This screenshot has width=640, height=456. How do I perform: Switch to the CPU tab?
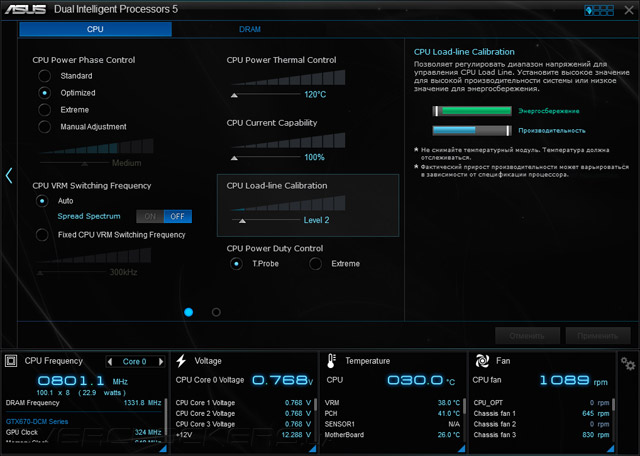pyautogui.click(x=95, y=29)
